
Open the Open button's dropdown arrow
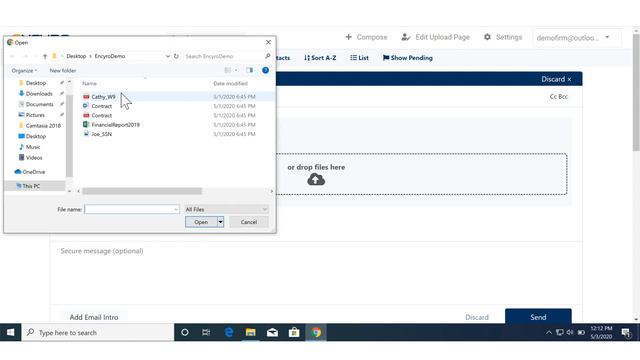pos(220,222)
